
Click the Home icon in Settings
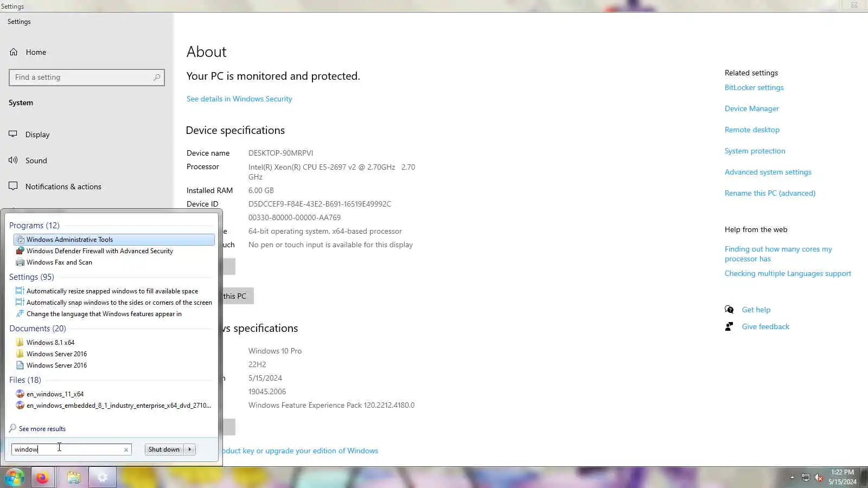click(x=14, y=52)
